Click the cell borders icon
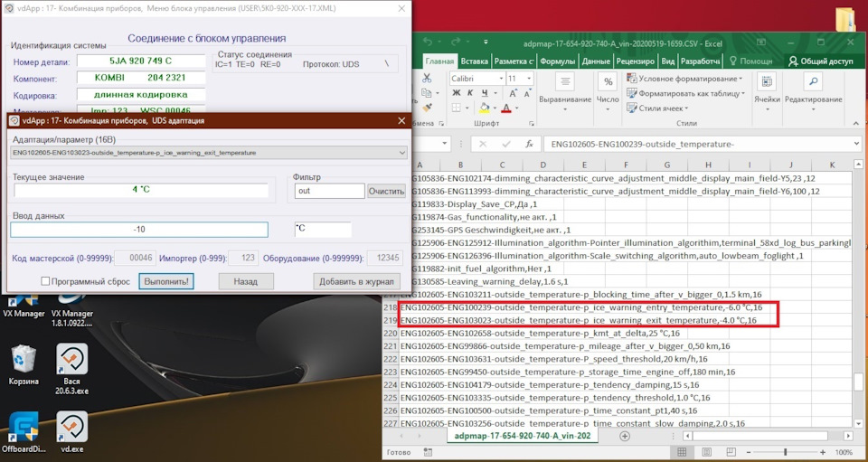Viewport: 868px width, 462px height. click(456, 108)
